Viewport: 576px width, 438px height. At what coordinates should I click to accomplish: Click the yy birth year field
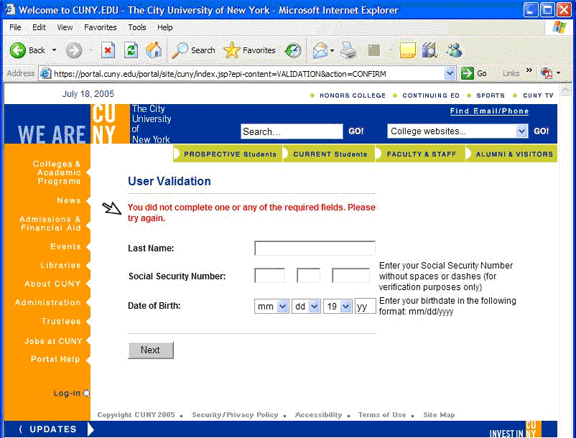tap(365, 306)
